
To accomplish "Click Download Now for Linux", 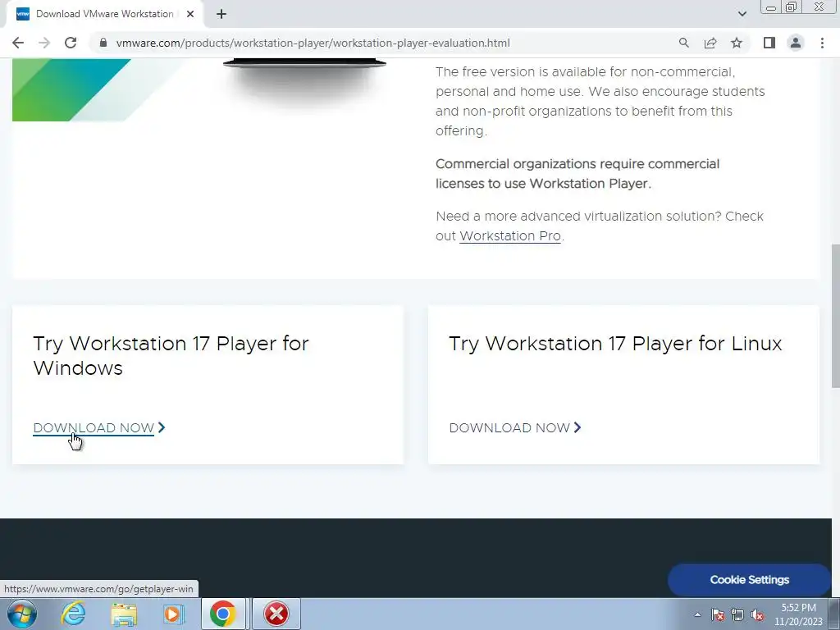I will pyautogui.click(x=509, y=428).
